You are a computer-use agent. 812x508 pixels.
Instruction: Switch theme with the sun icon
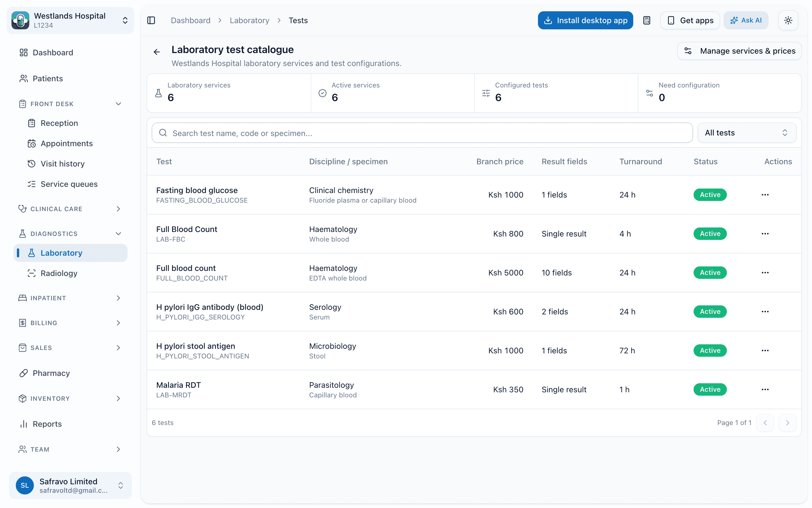(x=788, y=21)
